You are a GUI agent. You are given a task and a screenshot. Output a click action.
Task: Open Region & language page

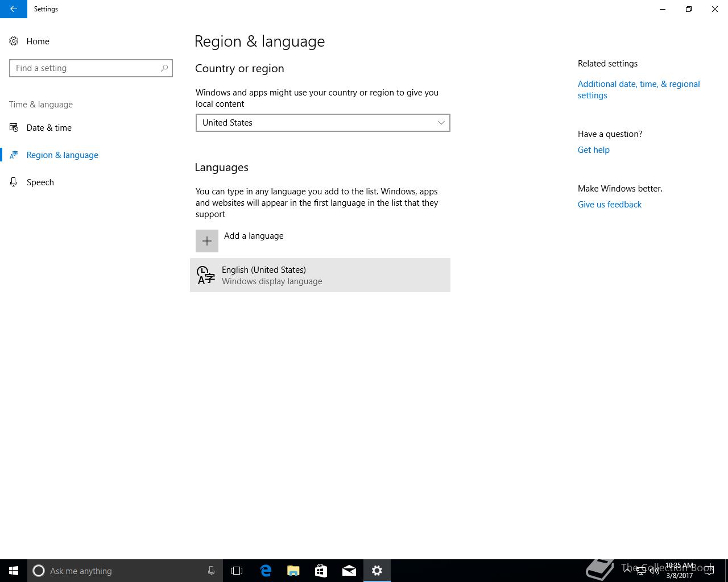click(x=63, y=155)
